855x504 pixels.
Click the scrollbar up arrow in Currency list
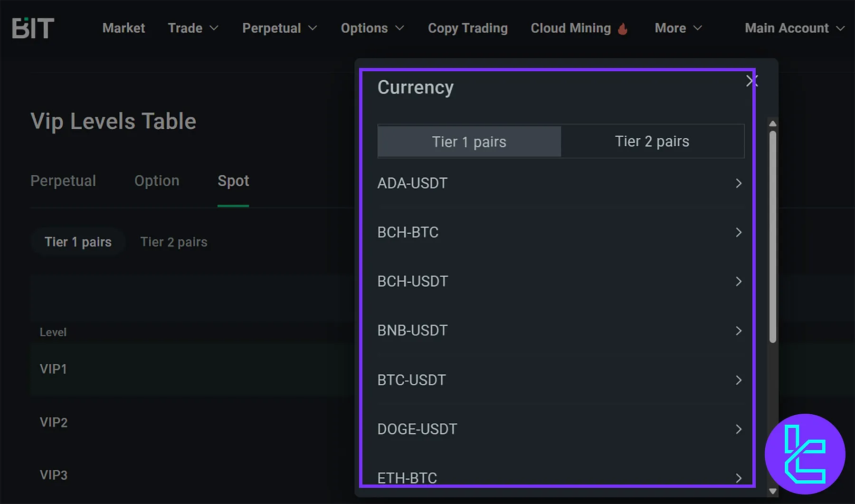point(773,124)
